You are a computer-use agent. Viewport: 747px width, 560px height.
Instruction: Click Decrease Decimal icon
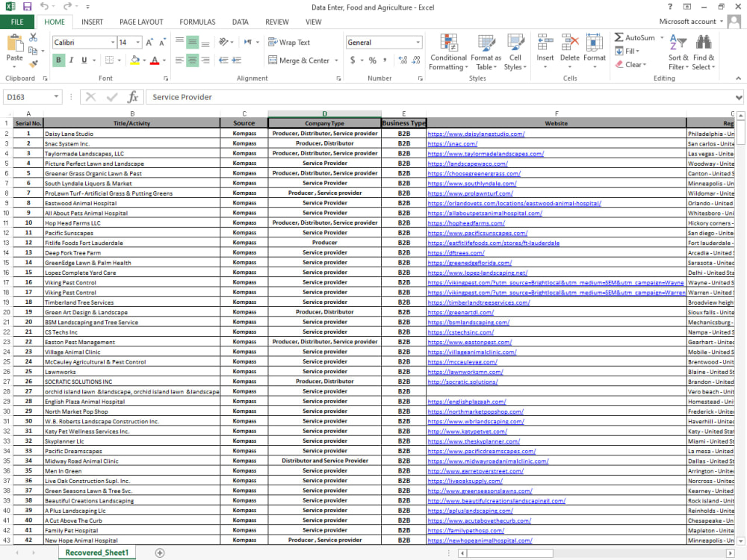pyautogui.click(x=416, y=60)
